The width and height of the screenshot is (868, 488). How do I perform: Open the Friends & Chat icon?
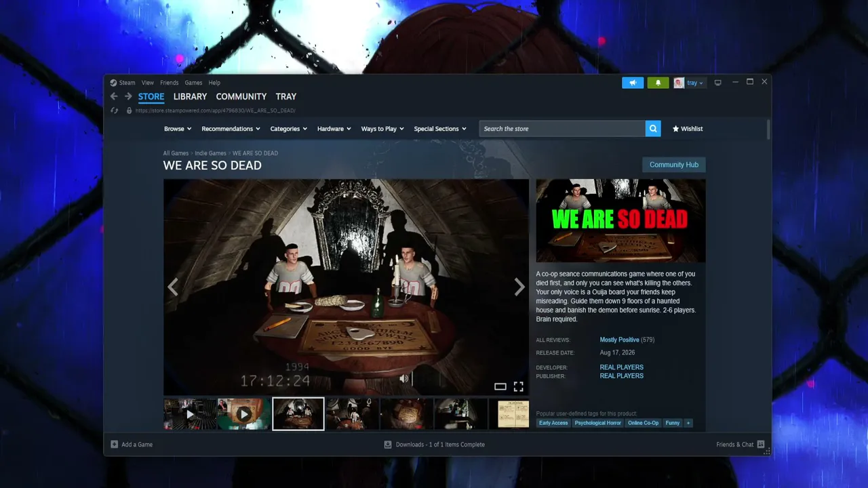[x=761, y=445]
